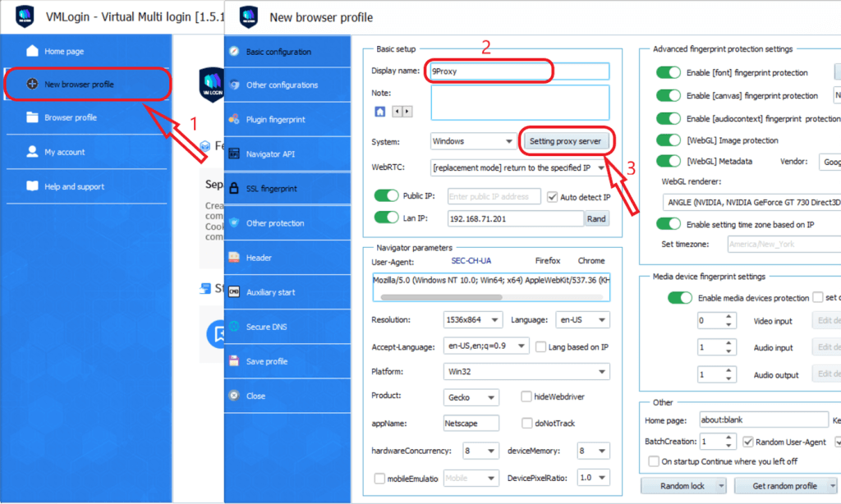The height and width of the screenshot is (504, 841).
Task: Uncheck Auto detect IP checkbox
Action: click(552, 197)
